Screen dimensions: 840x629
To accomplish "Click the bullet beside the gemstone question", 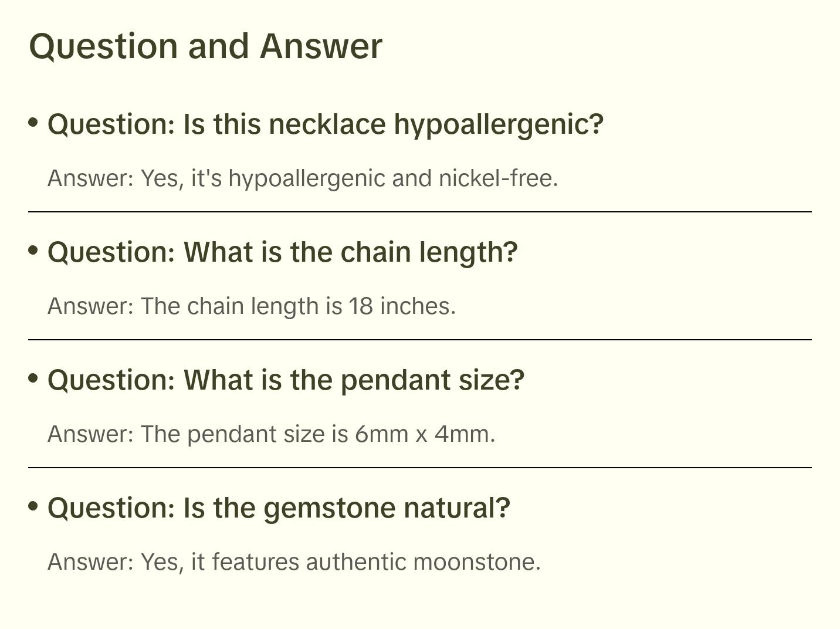I will click(33, 506).
